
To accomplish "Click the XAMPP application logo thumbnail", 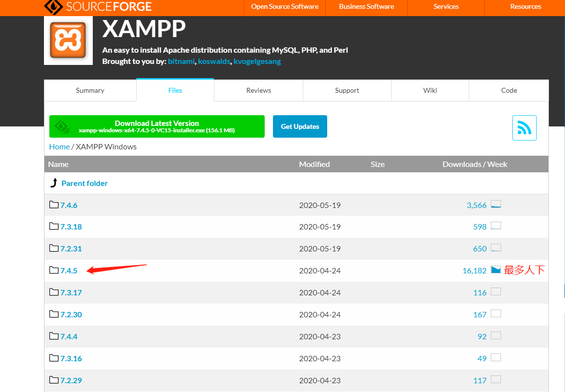I will 68,40.
